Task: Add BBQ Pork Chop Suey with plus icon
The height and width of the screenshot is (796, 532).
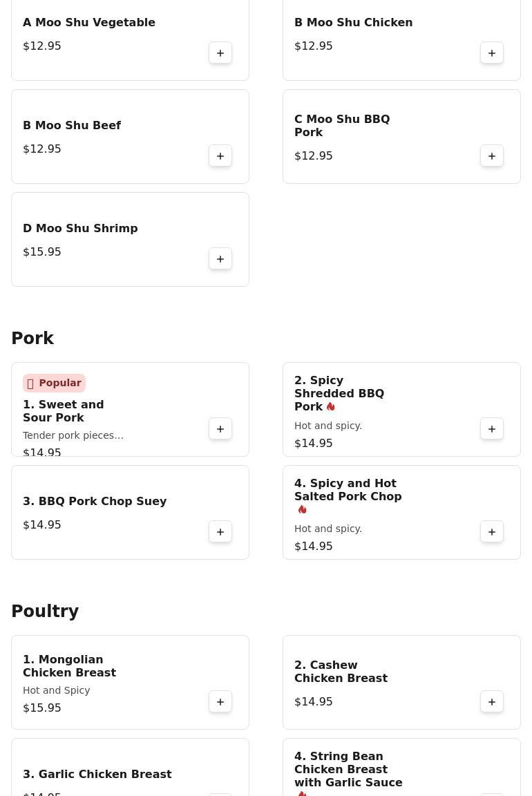Action: click(220, 532)
